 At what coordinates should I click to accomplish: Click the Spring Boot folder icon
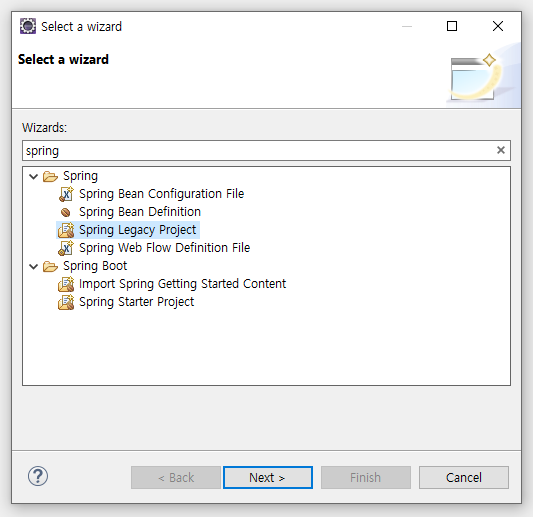pos(50,266)
